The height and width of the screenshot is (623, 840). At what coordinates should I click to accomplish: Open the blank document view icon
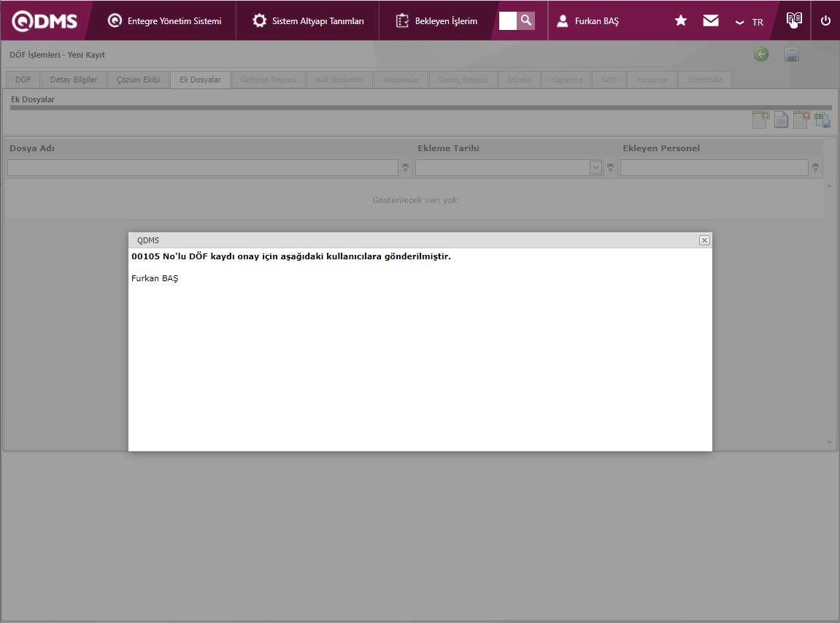click(781, 121)
